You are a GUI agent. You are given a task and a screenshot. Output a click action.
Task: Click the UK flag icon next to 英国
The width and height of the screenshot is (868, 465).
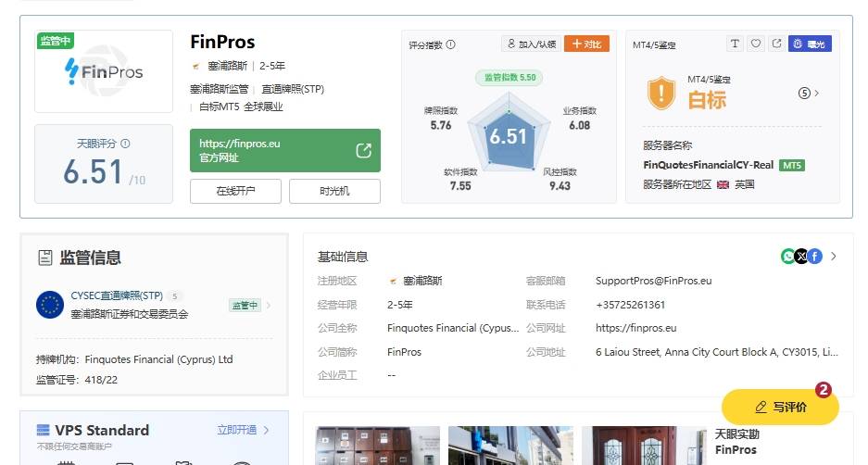coord(723,185)
